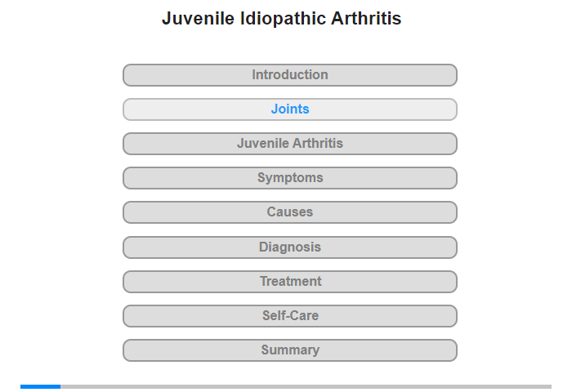The image size is (572, 392).
Task: Go to the Juvenile Arthritis section
Action: (x=289, y=144)
